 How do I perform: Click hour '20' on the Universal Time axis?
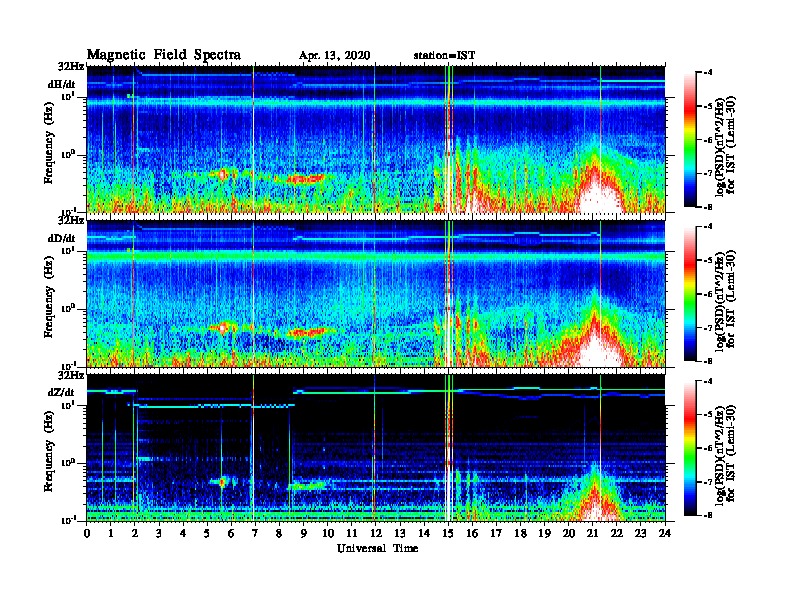(x=568, y=533)
